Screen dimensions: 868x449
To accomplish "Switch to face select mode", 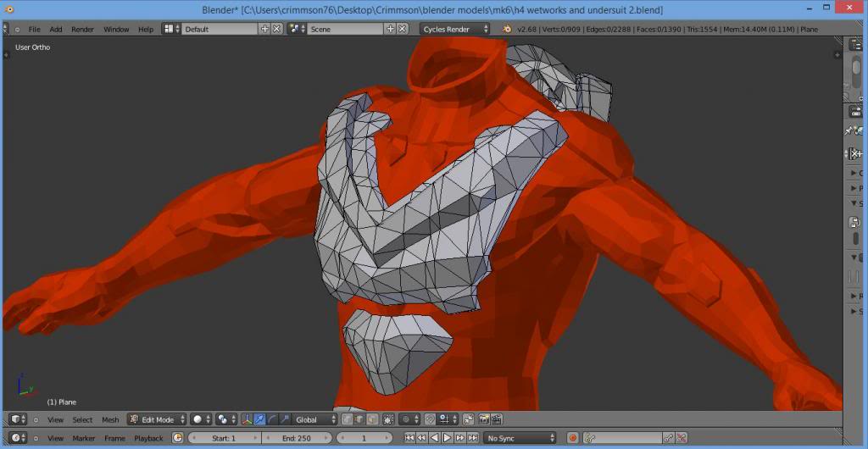I will point(373,419).
